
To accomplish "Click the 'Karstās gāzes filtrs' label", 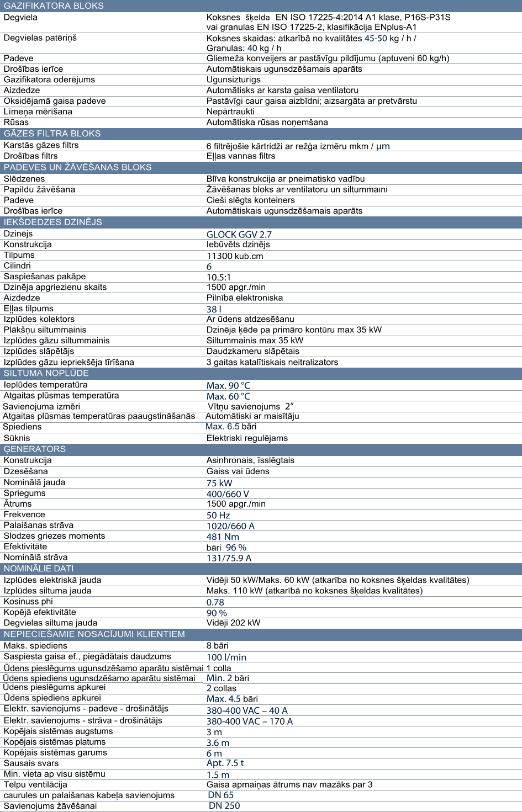I will pyautogui.click(x=41, y=145).
